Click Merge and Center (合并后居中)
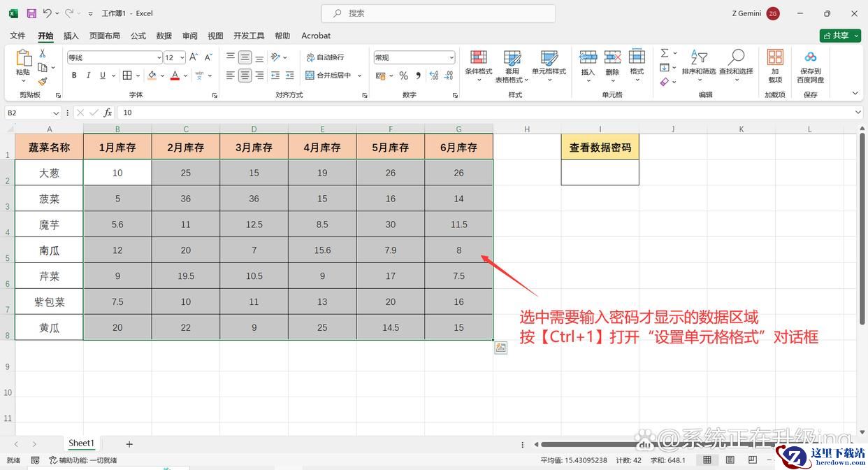 329,76
